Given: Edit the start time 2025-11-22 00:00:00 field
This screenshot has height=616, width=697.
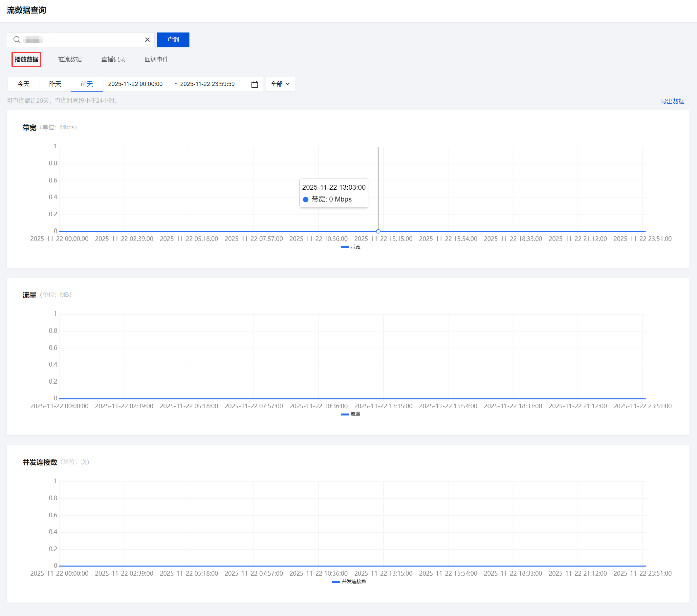Looking at the screenshot, I should [x=135, y=84].
